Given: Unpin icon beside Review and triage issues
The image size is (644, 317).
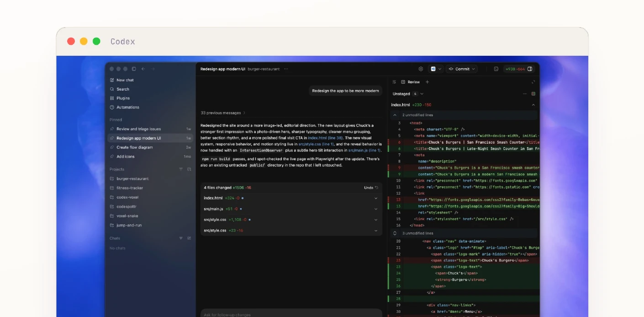Looking at the screenshot, I should [x=112, y=129].
